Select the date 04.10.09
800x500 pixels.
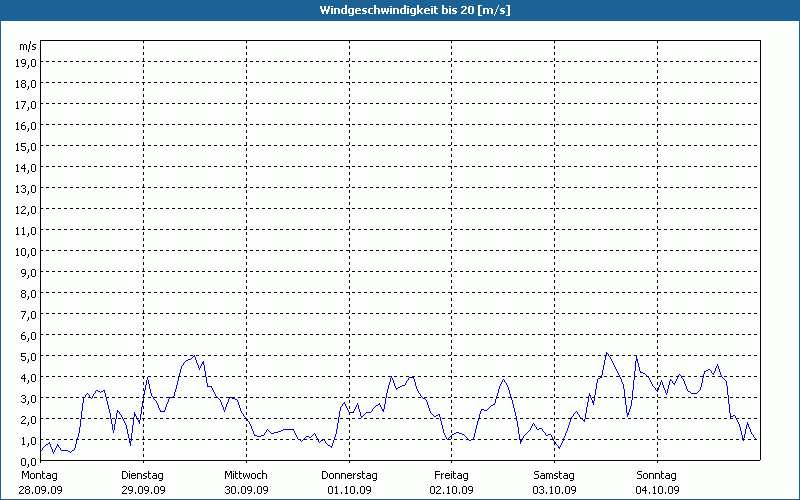[x=658, y=490]
